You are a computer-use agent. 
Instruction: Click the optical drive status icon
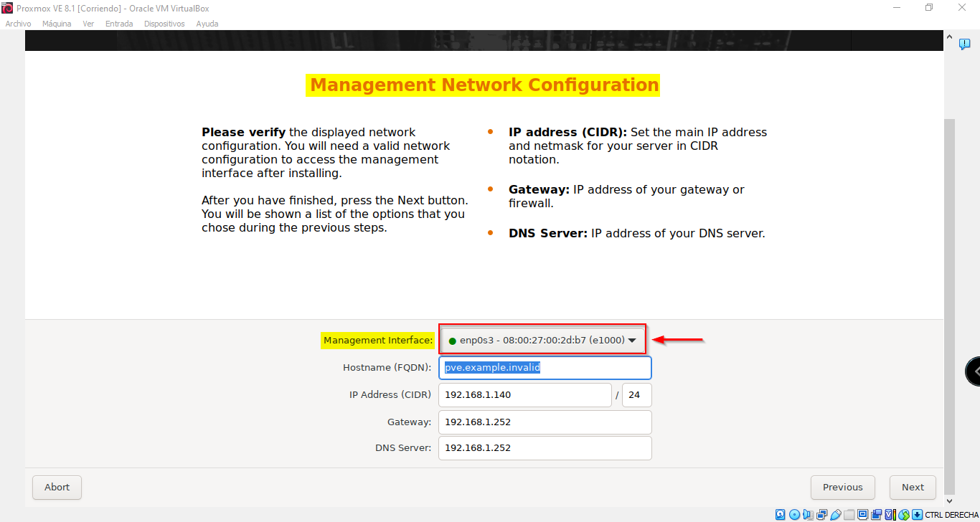[x=794, y=515]
